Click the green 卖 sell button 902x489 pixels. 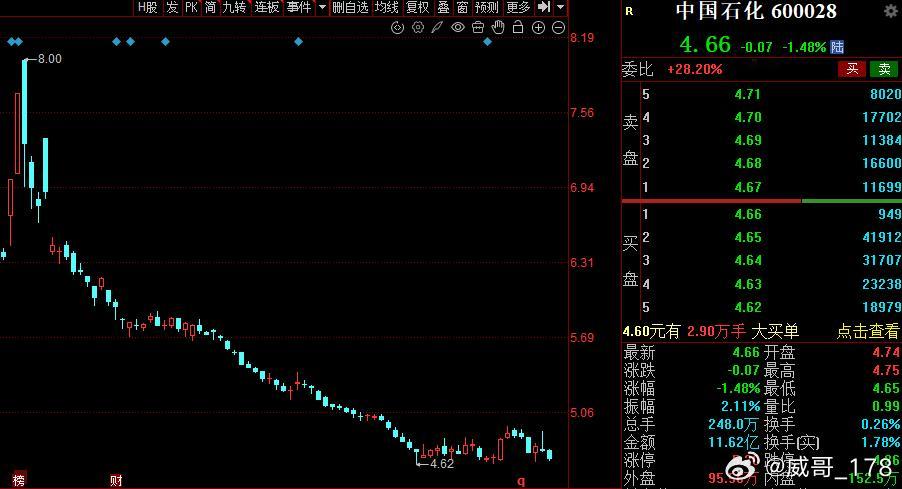[884, 69]
